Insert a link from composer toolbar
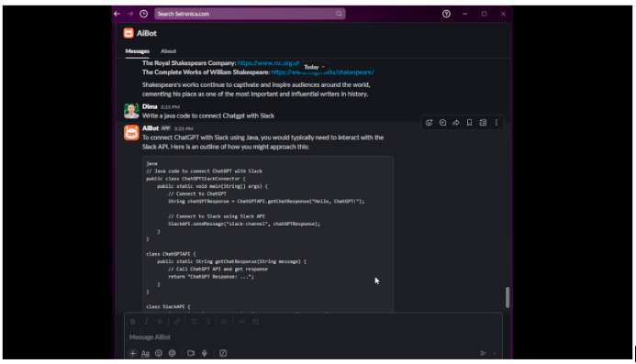Image resolution: width=636 pixels, height=364 pixels. [177, 322]
